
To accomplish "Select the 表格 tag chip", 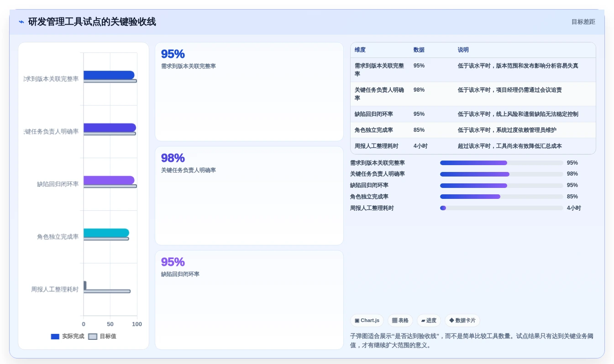I will tap(400, 321).
